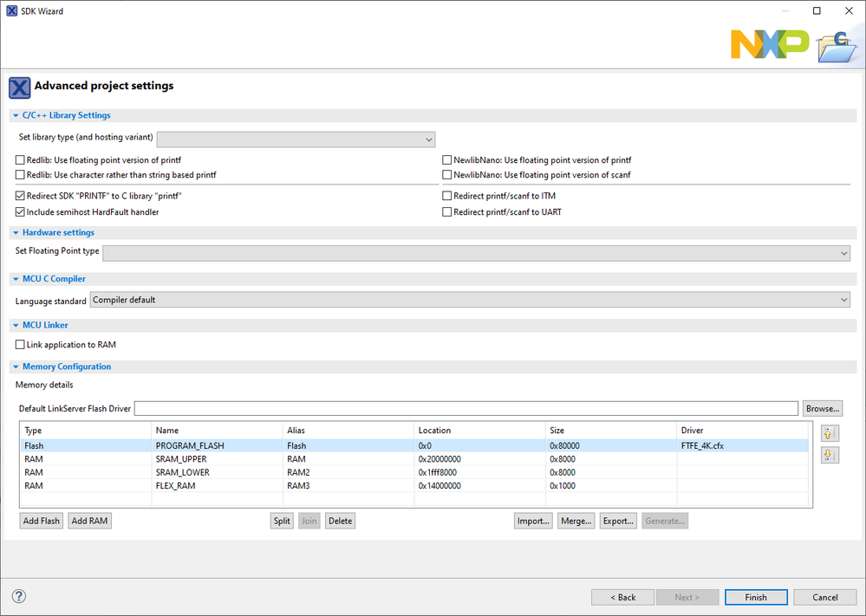The height and width of the screenshot is (616, 866).
Task: Click the NXP logo in header
Action: pyautogui.click(x=769, y=43)
